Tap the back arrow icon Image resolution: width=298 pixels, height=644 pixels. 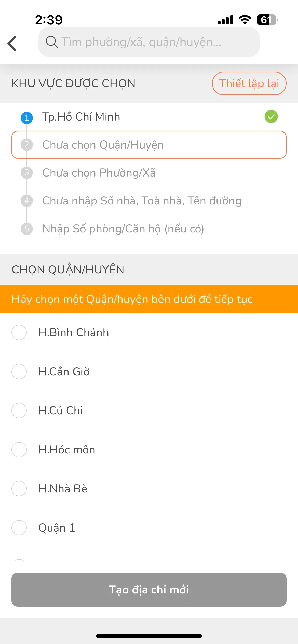click(12, 43)
